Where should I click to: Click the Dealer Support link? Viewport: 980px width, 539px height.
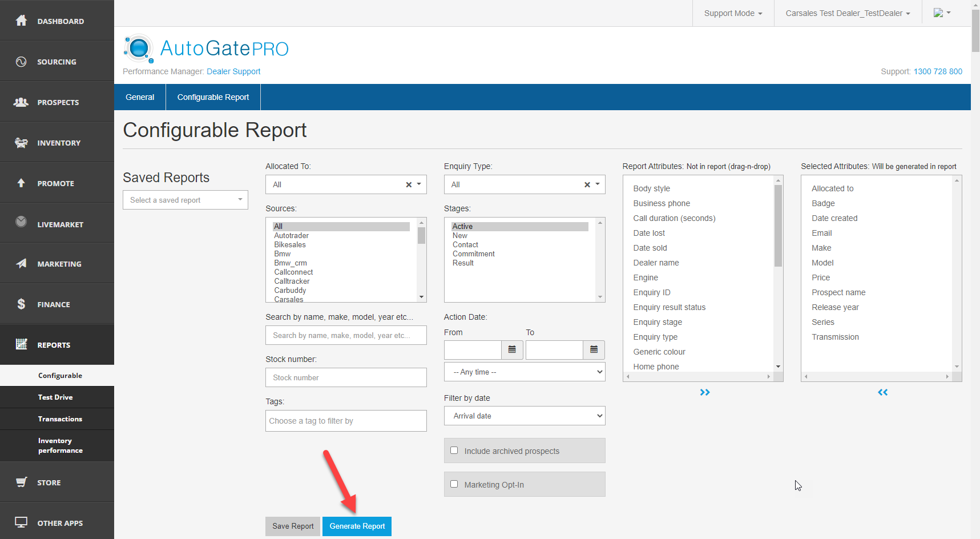pos(233,71)
